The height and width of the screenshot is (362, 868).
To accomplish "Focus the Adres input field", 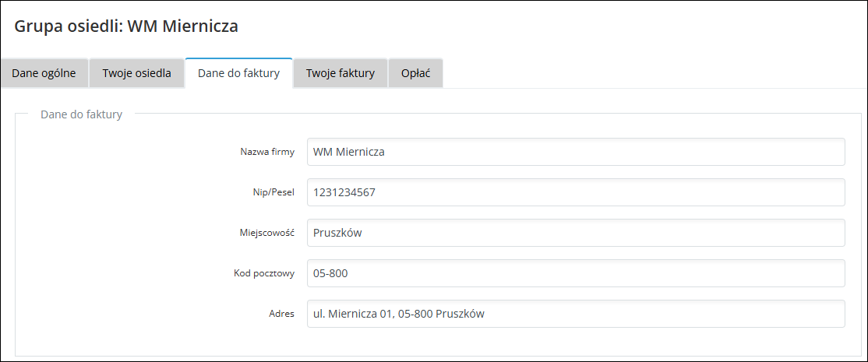I will (576, 314).
